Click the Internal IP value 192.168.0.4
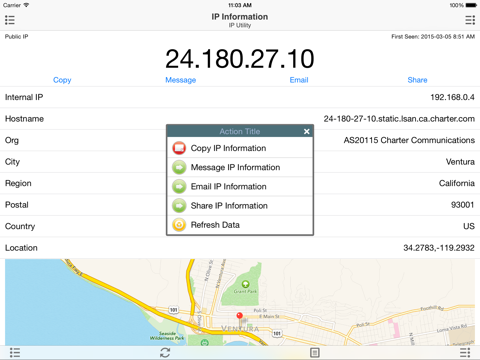480x360 pixels. tap(452, 97)
